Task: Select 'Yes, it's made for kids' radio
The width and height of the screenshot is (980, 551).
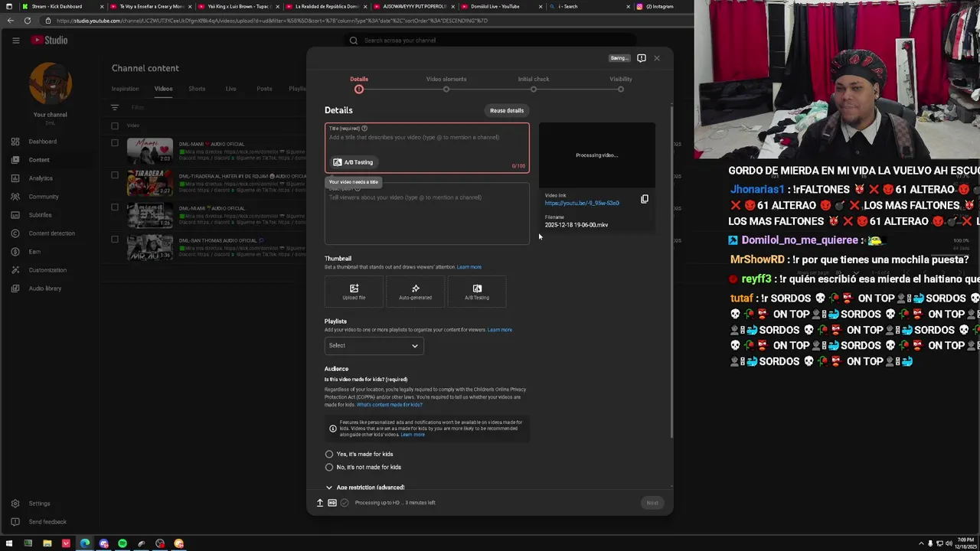Action: 329,454
